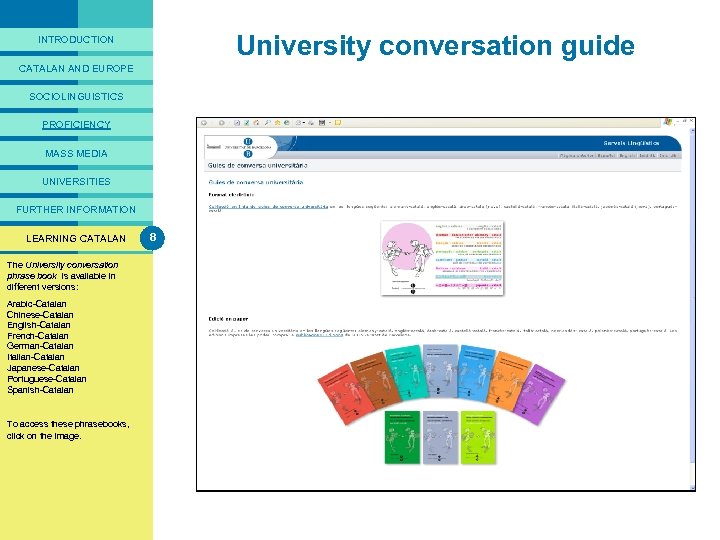Click the 'German-Catalan' list entry

(40, 346)
